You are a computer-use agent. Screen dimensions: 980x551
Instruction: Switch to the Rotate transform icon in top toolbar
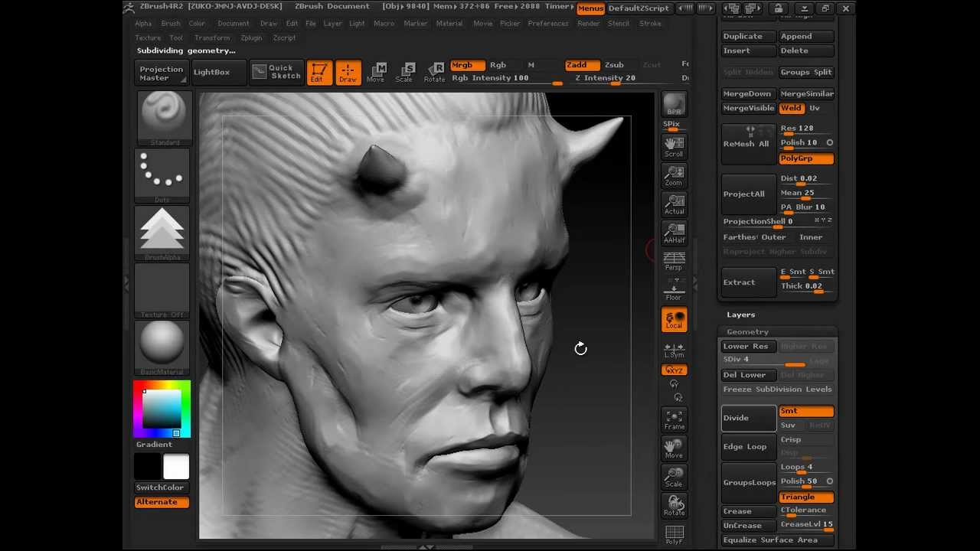[x=434, y=73]
